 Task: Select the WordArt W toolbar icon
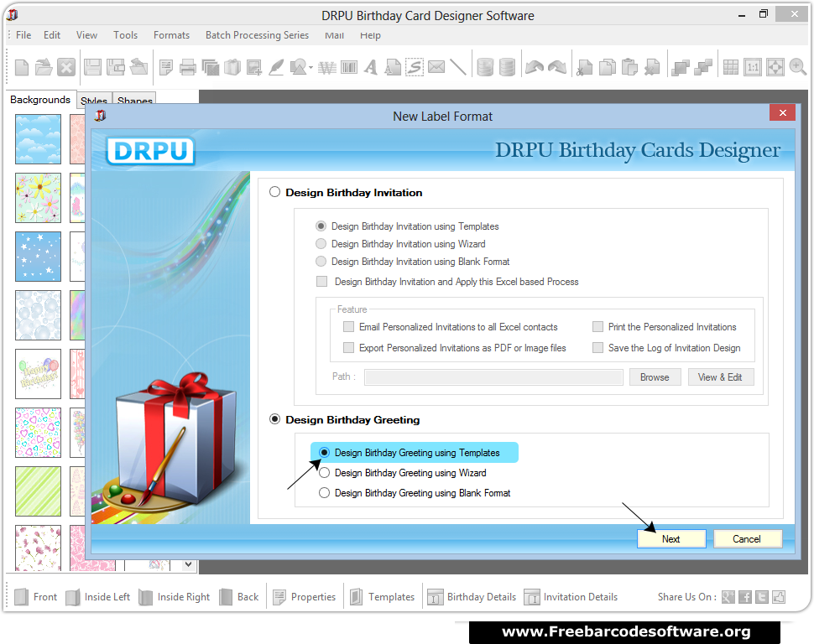[x=327, y=67]
